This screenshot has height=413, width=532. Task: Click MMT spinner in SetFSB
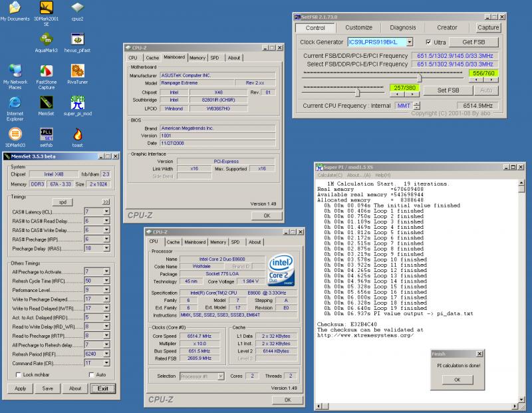417,106
